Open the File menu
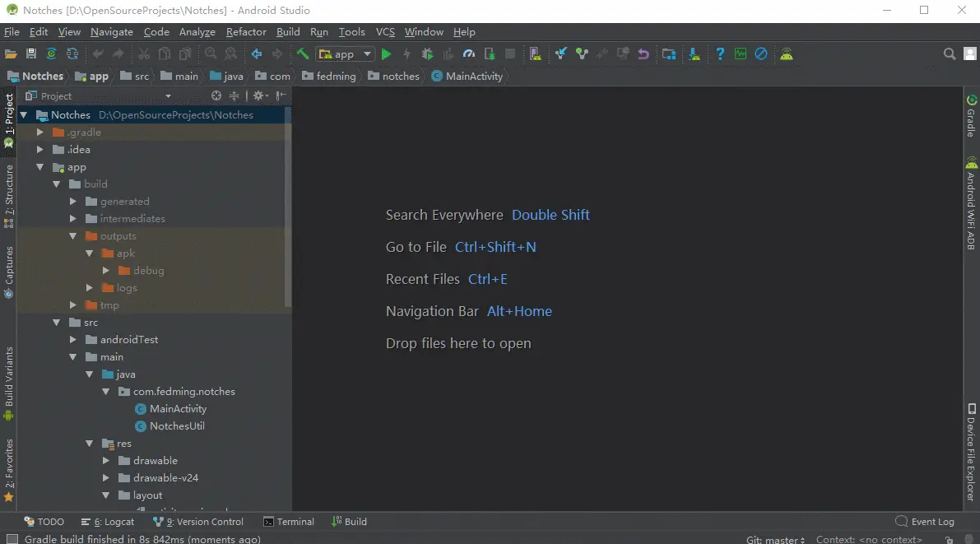 point(12,32)
